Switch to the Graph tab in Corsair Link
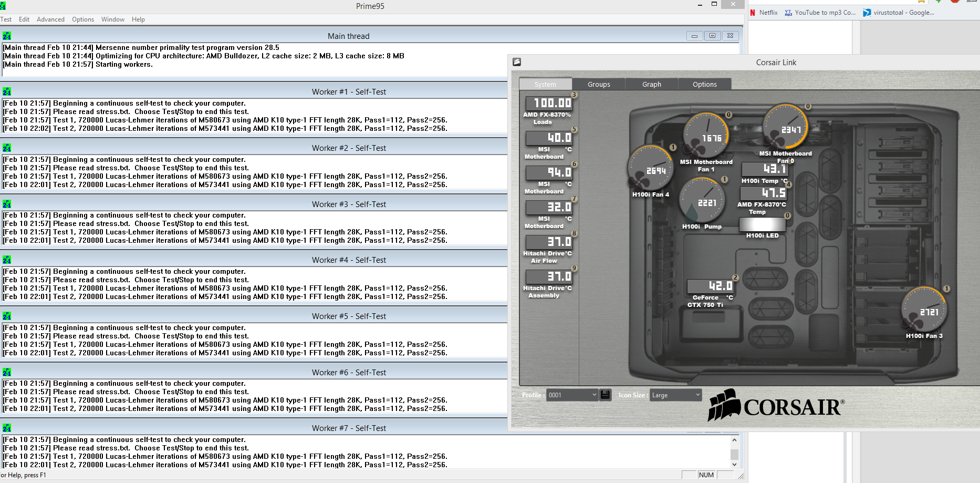The image size is (980, 483). pos(652,84)
